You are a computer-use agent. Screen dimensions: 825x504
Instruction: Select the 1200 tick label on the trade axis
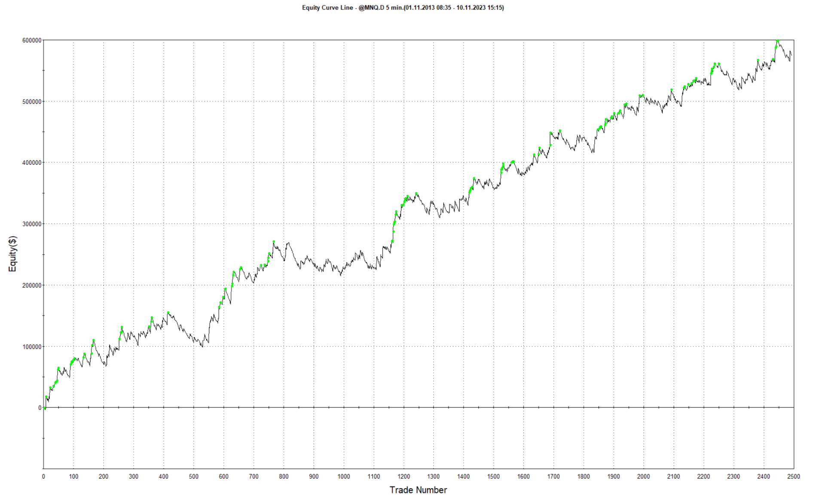pos(403,477)
